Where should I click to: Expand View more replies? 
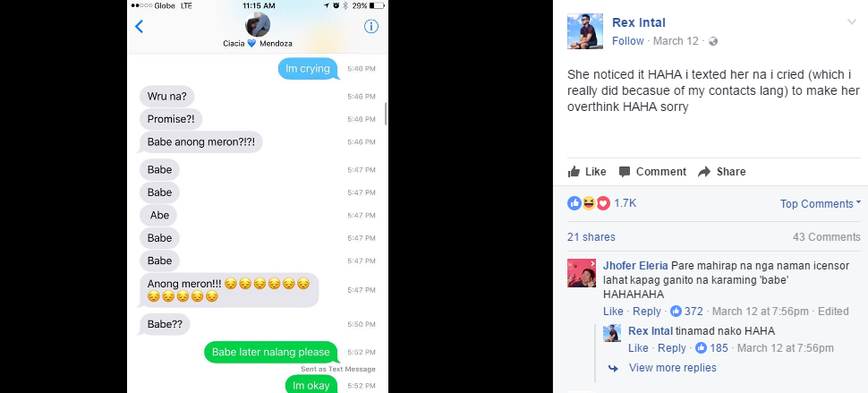(x=672, y=368)
